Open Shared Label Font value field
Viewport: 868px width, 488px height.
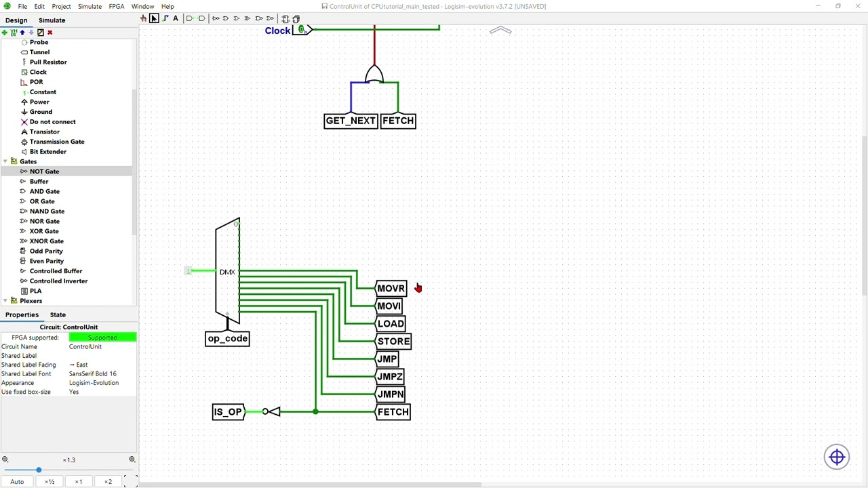point(102,373)
